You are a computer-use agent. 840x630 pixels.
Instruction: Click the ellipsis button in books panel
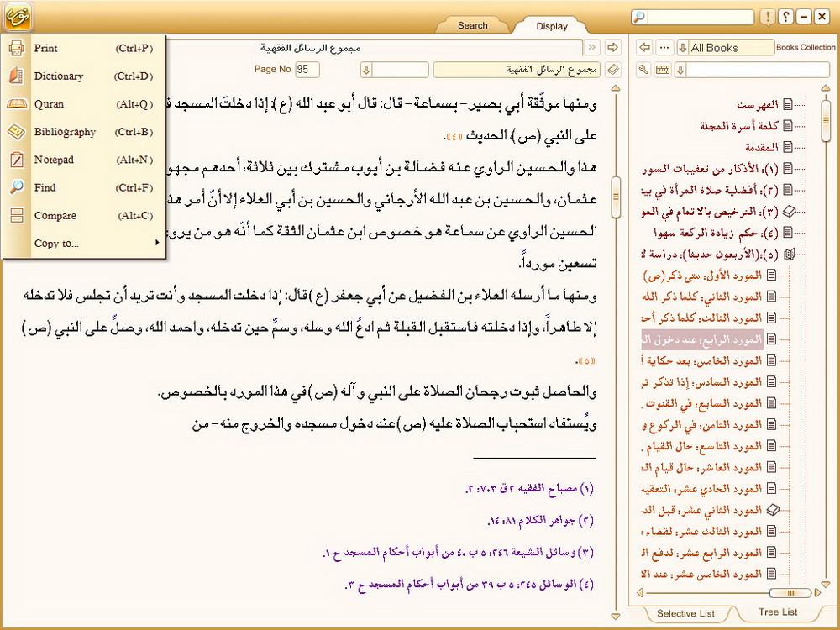664,48
